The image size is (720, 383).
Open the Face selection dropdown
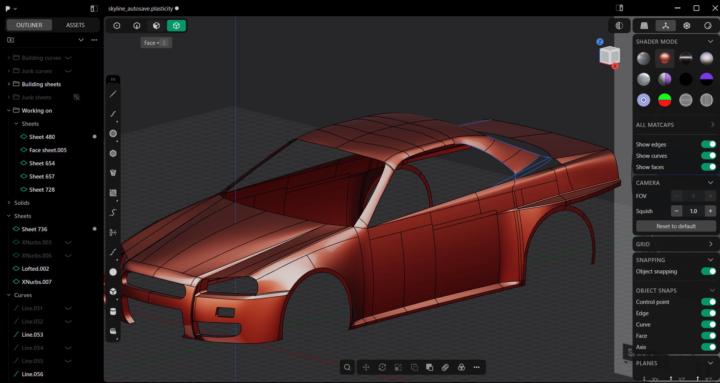tap(152, 43)
